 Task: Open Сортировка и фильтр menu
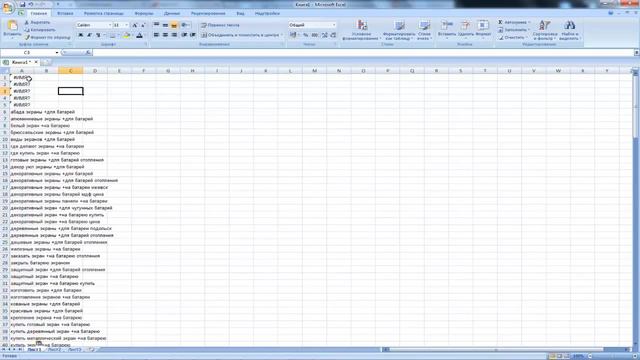tap(544, 30)
